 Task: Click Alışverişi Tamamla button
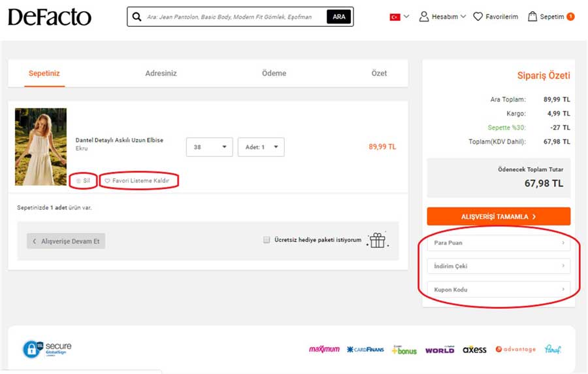coord(498,216)
